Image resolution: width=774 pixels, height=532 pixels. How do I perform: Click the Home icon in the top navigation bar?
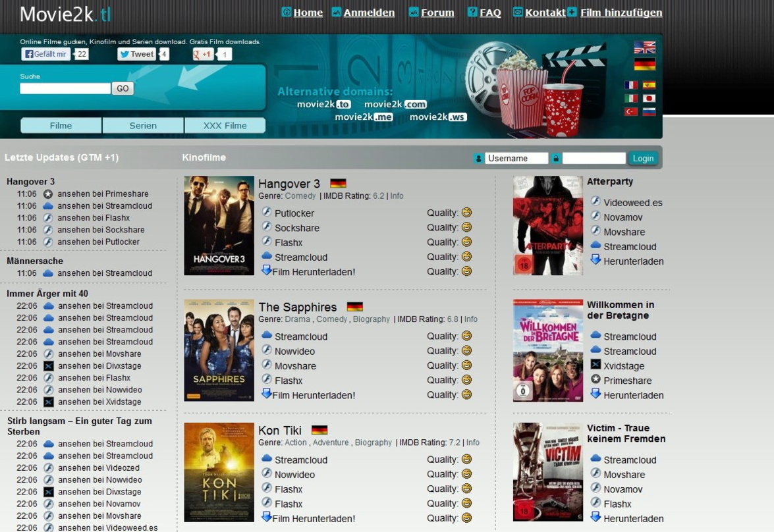286,12
